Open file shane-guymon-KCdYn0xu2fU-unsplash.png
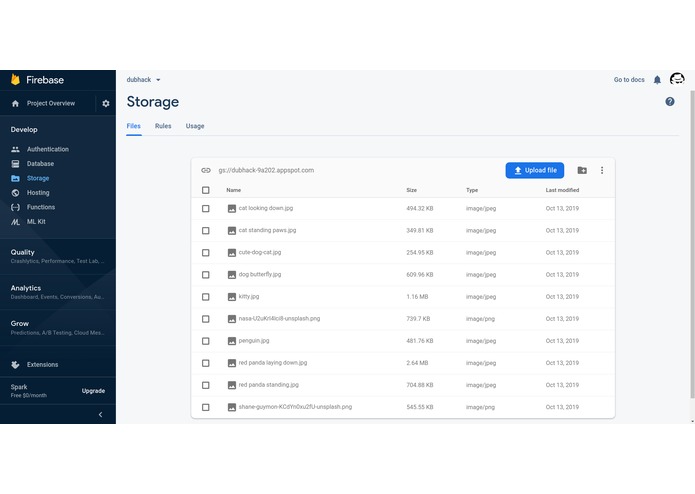 295,407
